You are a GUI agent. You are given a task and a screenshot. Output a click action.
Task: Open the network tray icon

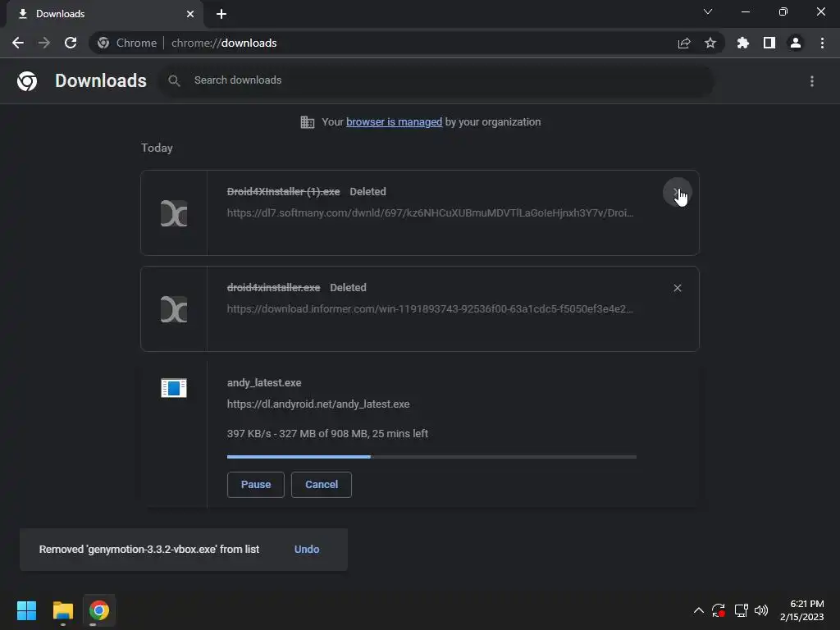coord(742,610)
